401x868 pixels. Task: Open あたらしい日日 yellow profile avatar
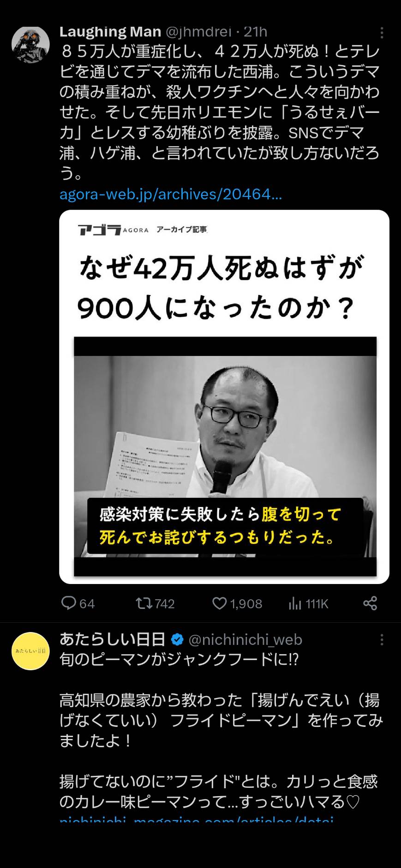tap(30, 651)
